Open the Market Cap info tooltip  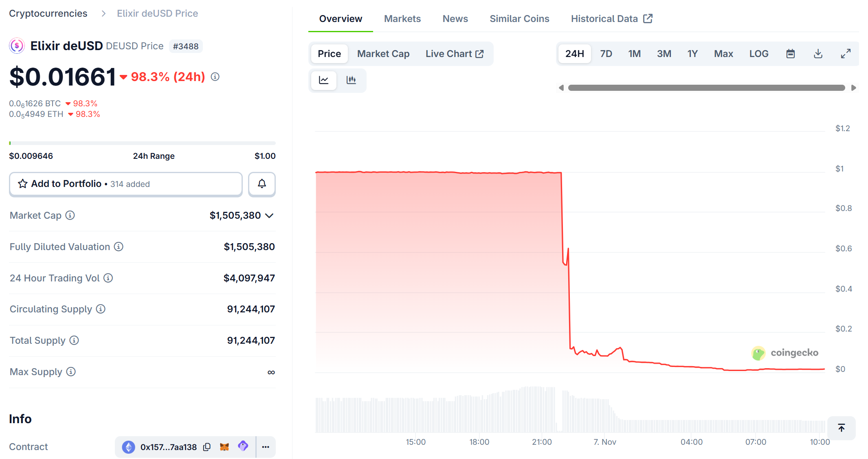(x=70, y=215)
